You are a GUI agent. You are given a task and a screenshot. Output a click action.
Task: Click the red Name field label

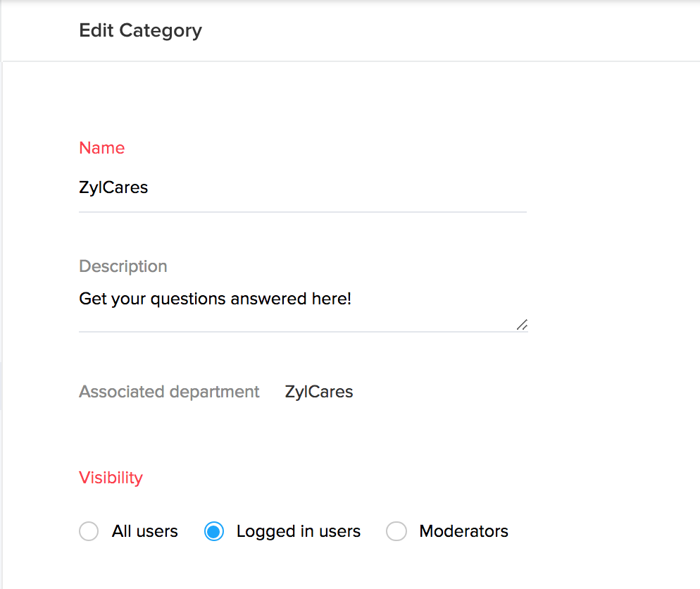tap(101, 148)
